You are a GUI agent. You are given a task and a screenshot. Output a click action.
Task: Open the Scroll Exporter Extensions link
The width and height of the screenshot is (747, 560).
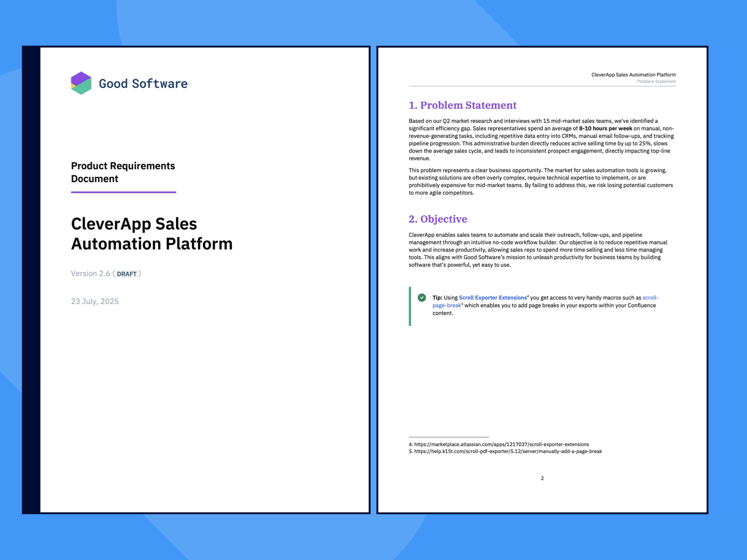493,298
